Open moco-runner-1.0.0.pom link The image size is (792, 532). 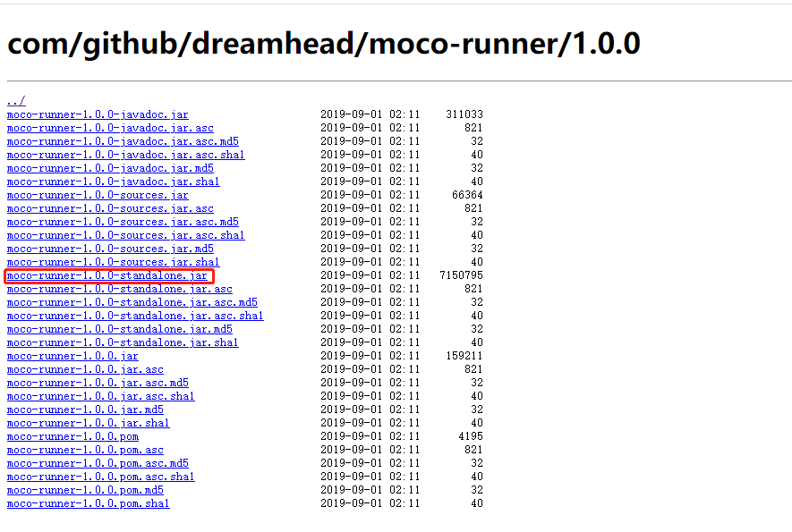pos(72,436)
